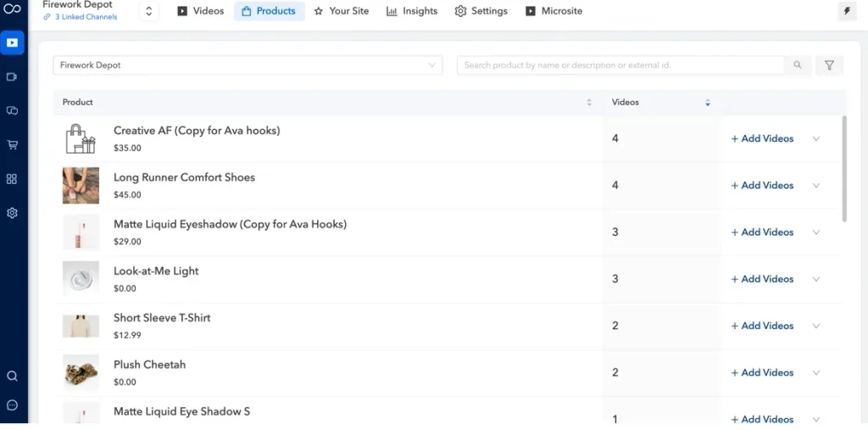Open the chat bubbles sidebar icon
This screenshot has width=868, height=430.
point(12,111)
